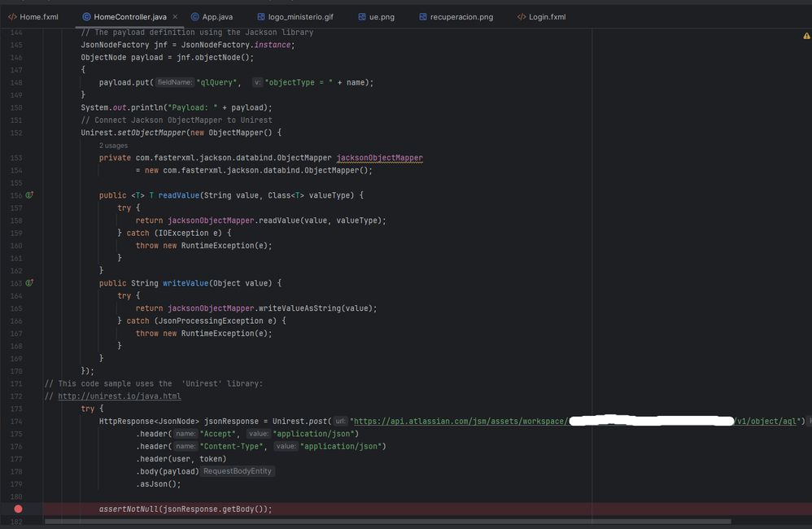
Task: Click the 'url:' parameter hint
Action: pyautogui.click(x=340, y=422)
